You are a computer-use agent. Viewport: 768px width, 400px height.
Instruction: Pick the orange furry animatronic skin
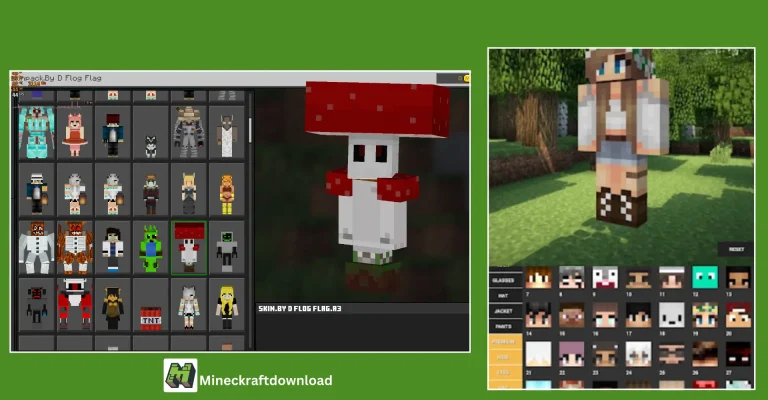(x=74, y=248)
